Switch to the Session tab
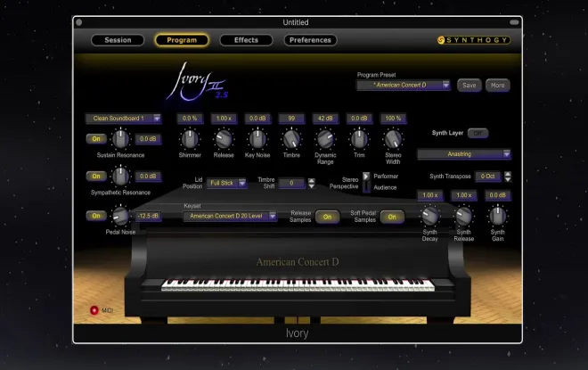Viewport: 588px width, 370px height. click(118, 40)
